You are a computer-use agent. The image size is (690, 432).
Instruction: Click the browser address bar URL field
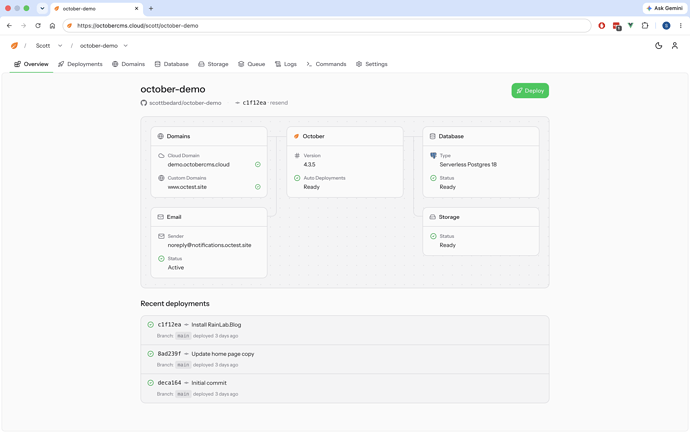coord(327,26)
